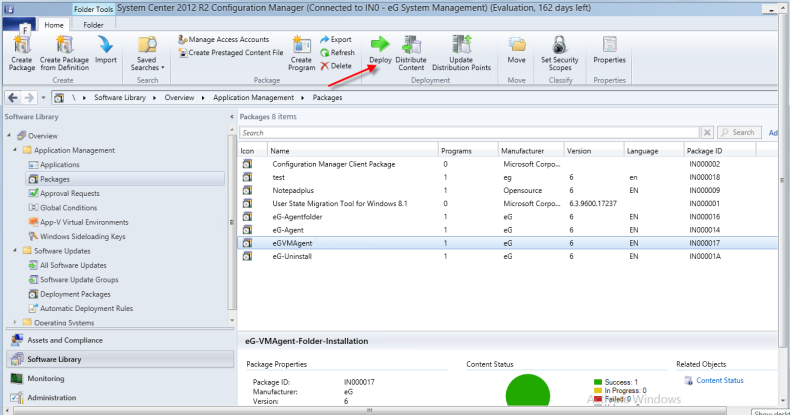
Task: Open Set Security Scopes
Action: (x=560, y=53)
